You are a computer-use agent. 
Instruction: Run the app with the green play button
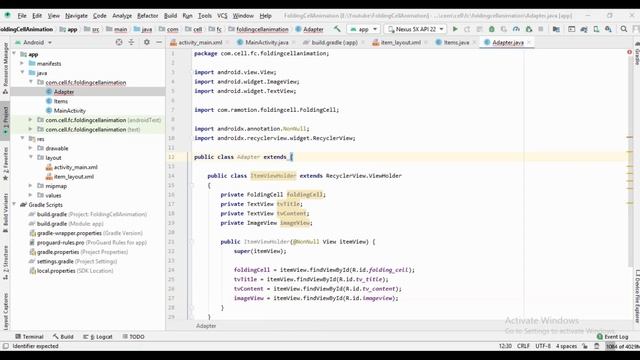tap(455, 29)
